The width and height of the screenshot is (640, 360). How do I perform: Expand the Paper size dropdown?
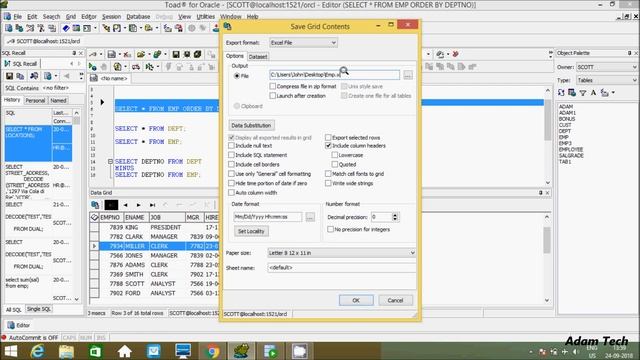tap(341, 253)
